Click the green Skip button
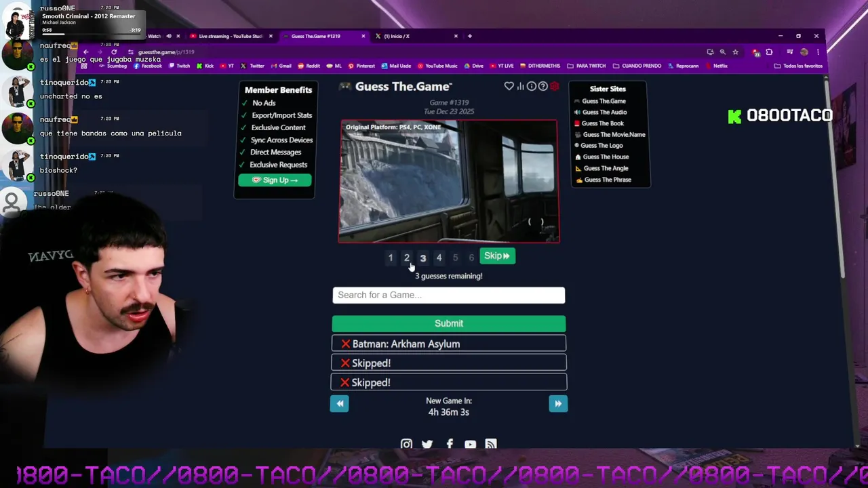Screen dimensions: 868x488 (x=497, y=256)
